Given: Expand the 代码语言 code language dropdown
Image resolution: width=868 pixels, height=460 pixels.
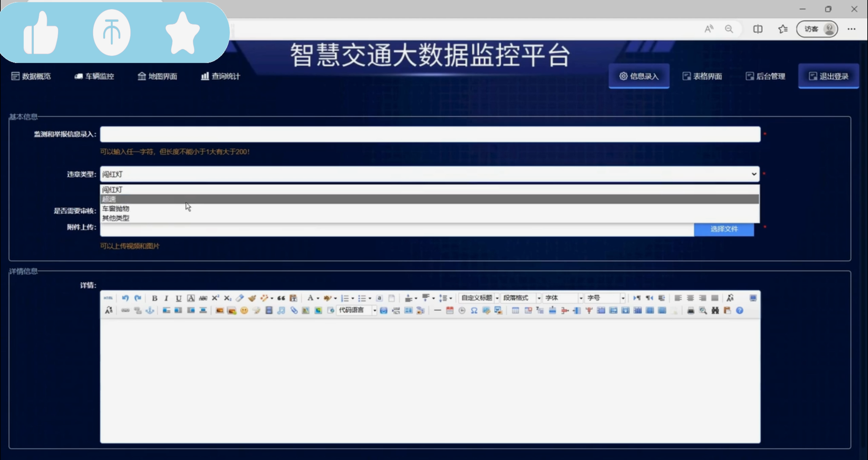Looking at the screenshot, I should pyautogui.click(x=357, y=310).
